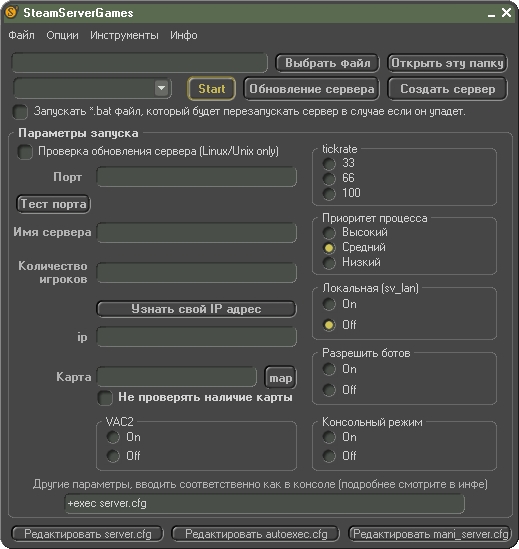This screenshot has height=549, width=519.
Task: Click the Выбрать файл button
Action: [x=327, y=63]
